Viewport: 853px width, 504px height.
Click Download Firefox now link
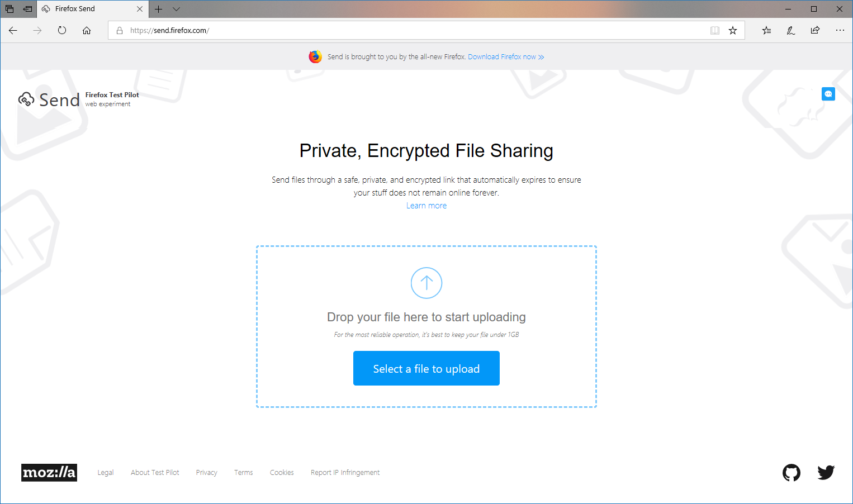point(506,57)
